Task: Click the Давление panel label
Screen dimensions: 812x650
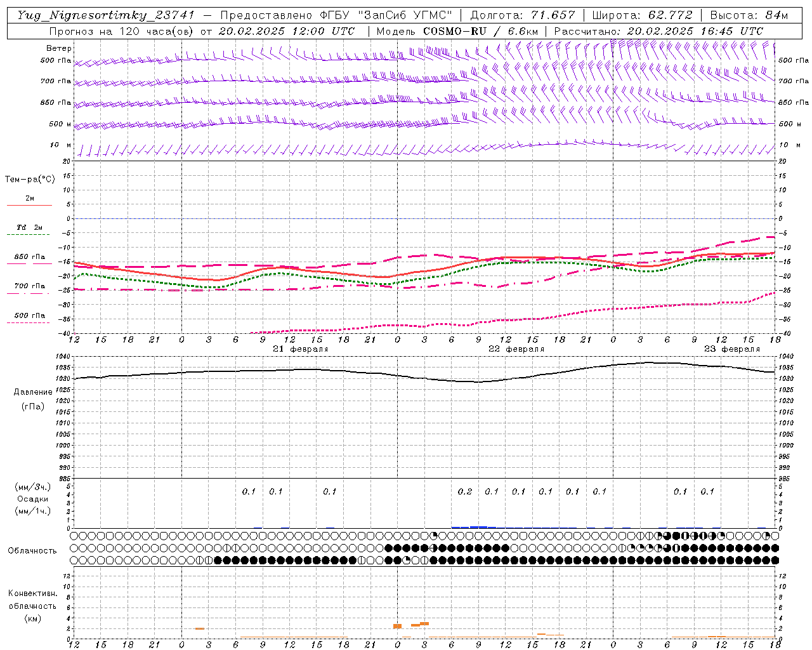Action: pos(33,392)
